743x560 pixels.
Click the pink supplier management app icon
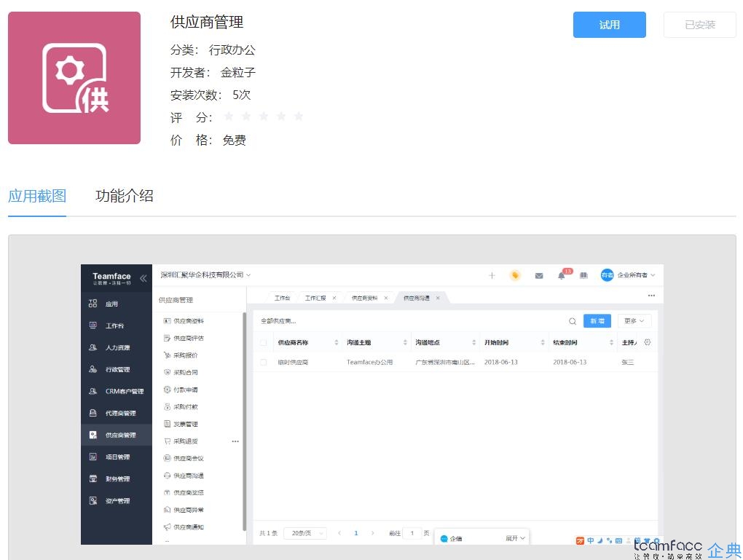click(x=74, y=78)
